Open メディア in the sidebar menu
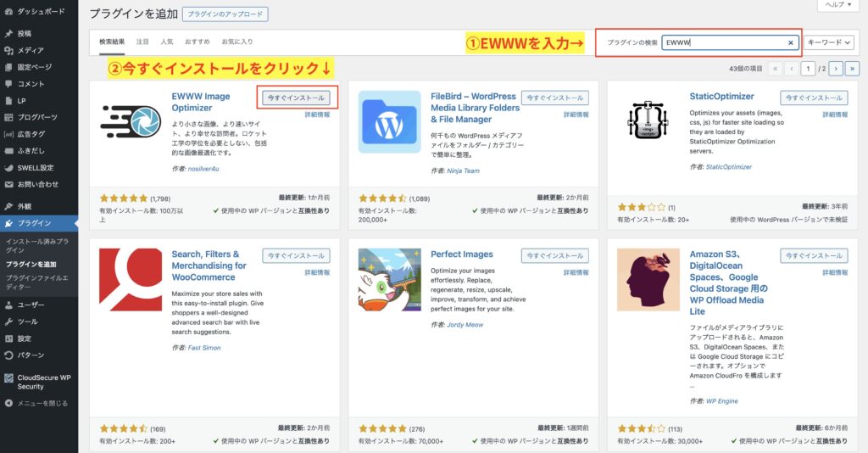This screenshot has height=453, width=868. 31,50
